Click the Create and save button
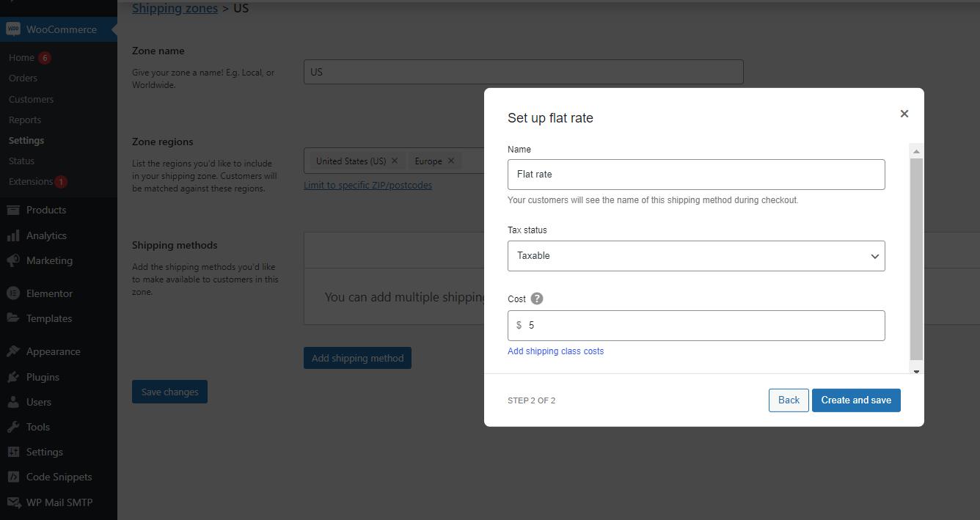 click(855, 400)
